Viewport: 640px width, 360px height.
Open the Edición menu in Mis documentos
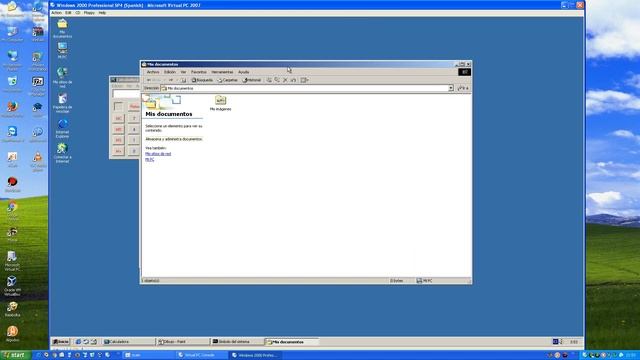[170, 72]
